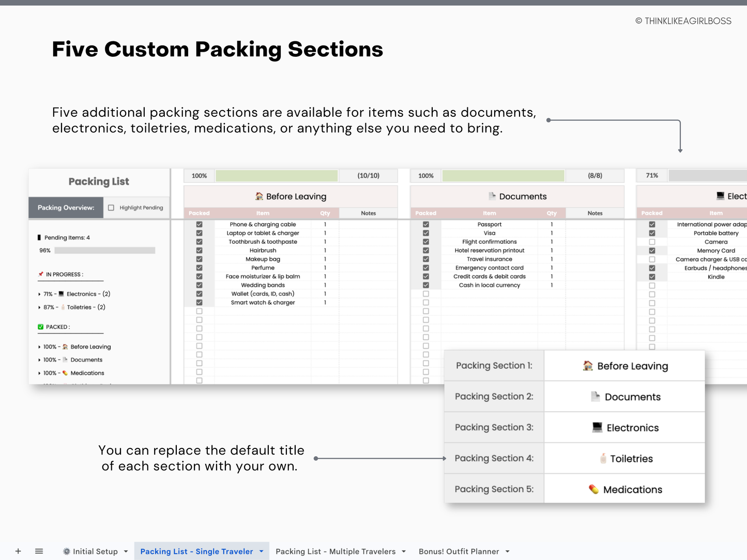Uncheck the Kindle packed checkbox
The image size is (747, 560).
[x=652, y=277]
